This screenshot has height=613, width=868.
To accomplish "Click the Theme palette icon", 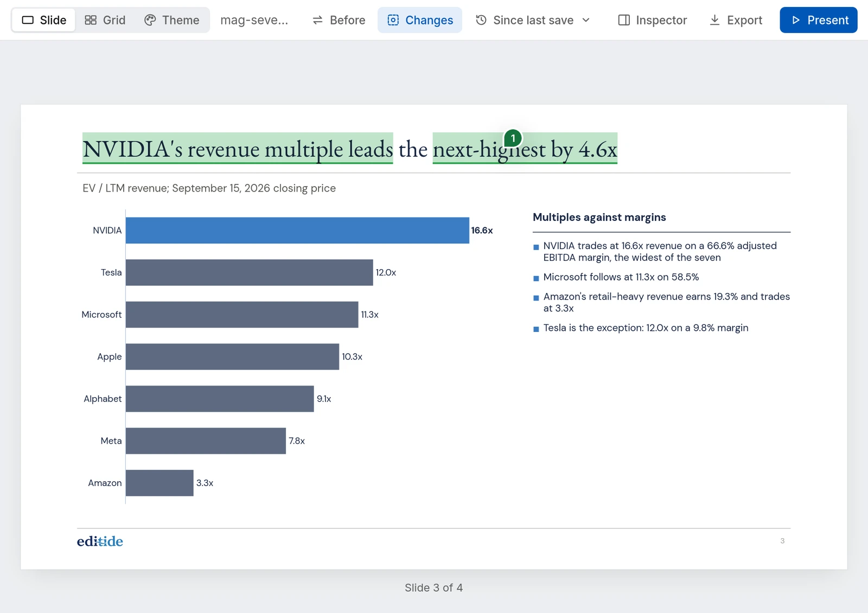I will tap(150, 20).
